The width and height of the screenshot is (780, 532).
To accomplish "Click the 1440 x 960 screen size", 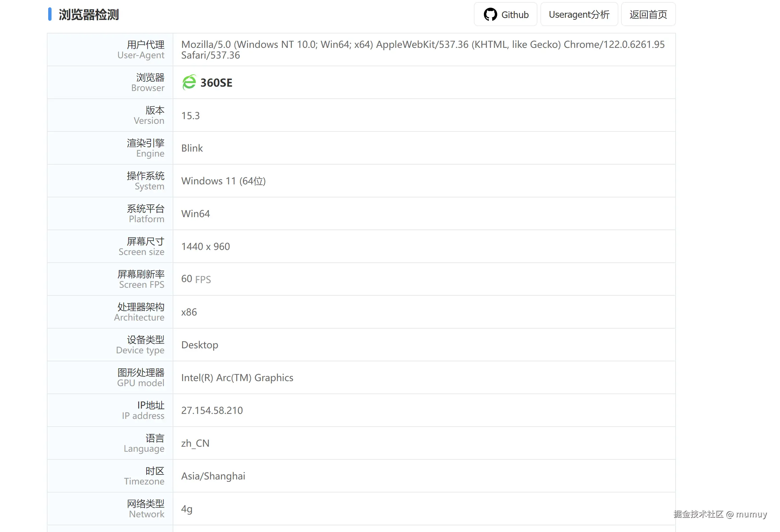I will point(205,246).
